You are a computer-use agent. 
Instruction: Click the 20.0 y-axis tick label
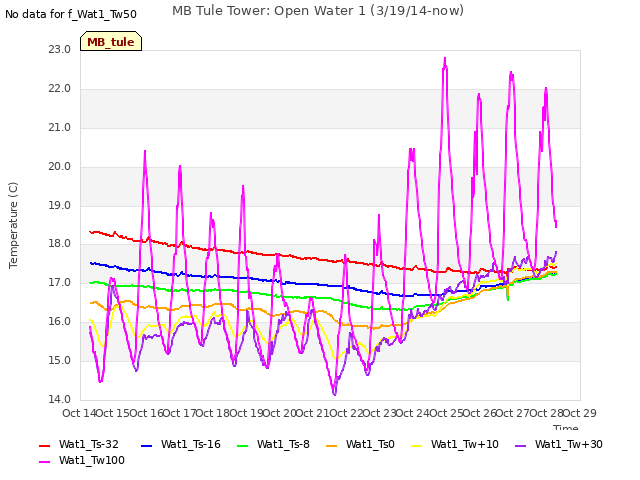click(x=60, y=167)
